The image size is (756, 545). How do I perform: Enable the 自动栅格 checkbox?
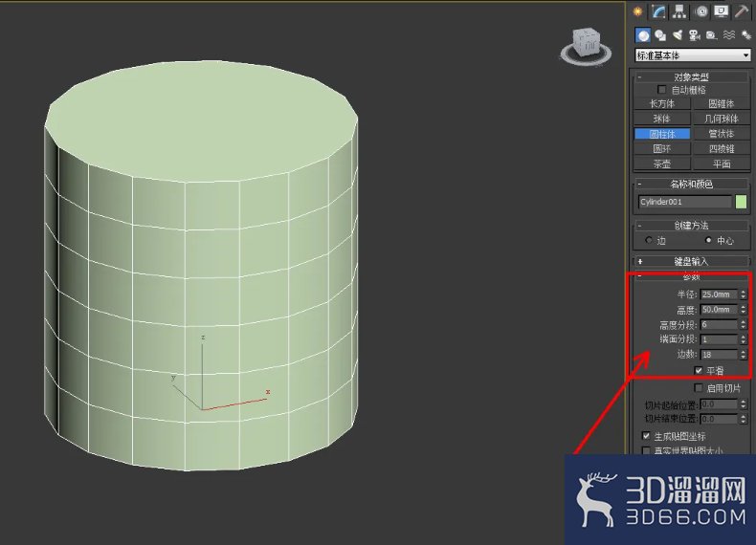[x=661, y=90]
